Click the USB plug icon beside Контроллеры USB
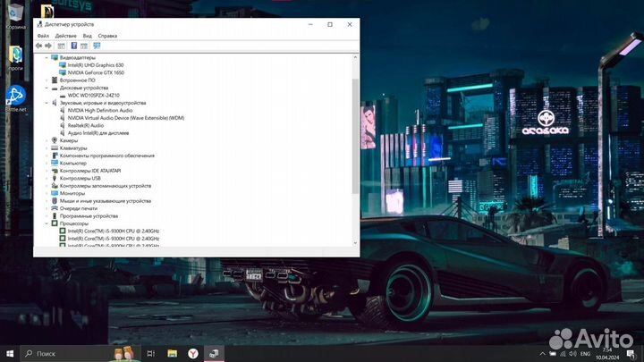 point(55,178)
